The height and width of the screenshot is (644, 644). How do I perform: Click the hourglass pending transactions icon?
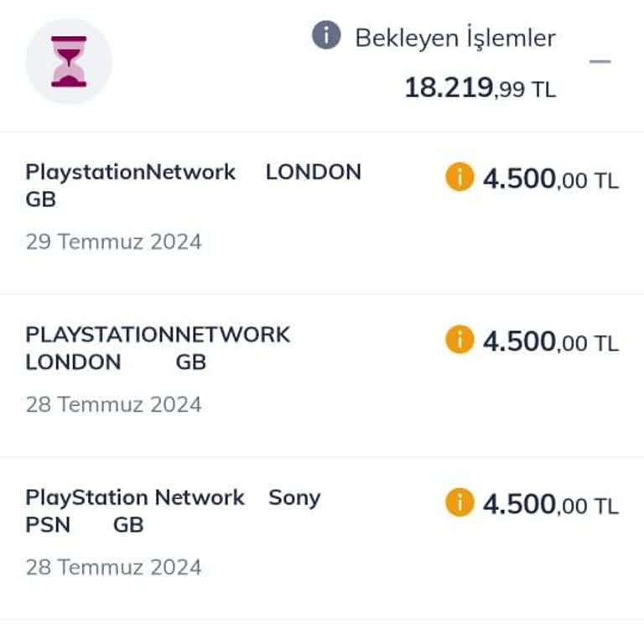(69, 61)
